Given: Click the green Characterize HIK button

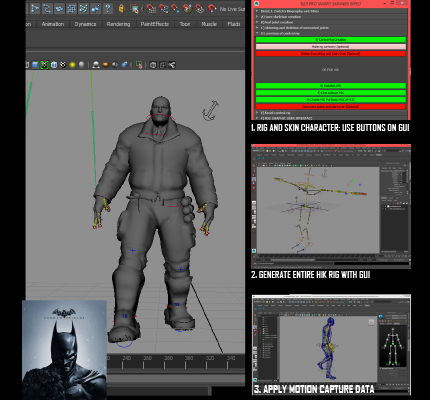Looking at the screenshot, I should [331, 93].
